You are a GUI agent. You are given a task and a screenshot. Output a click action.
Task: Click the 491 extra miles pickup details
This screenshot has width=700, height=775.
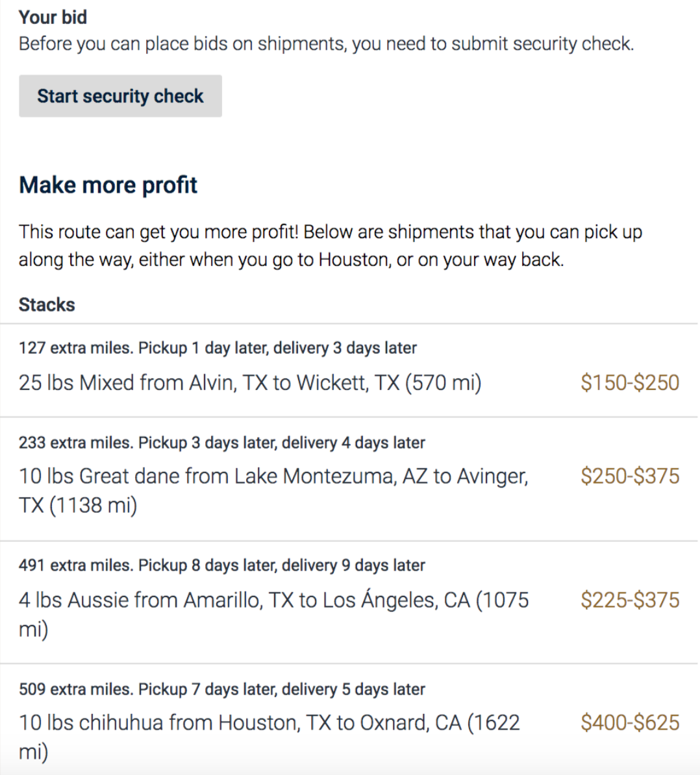[222, 565]
